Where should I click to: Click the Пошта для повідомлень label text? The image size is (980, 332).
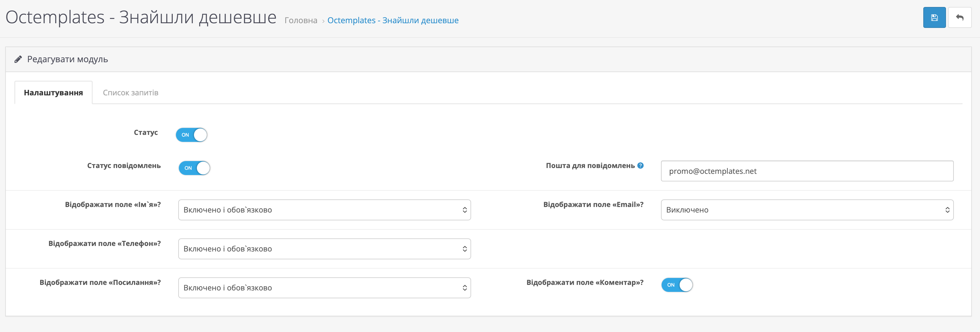[x=590, y=165]
